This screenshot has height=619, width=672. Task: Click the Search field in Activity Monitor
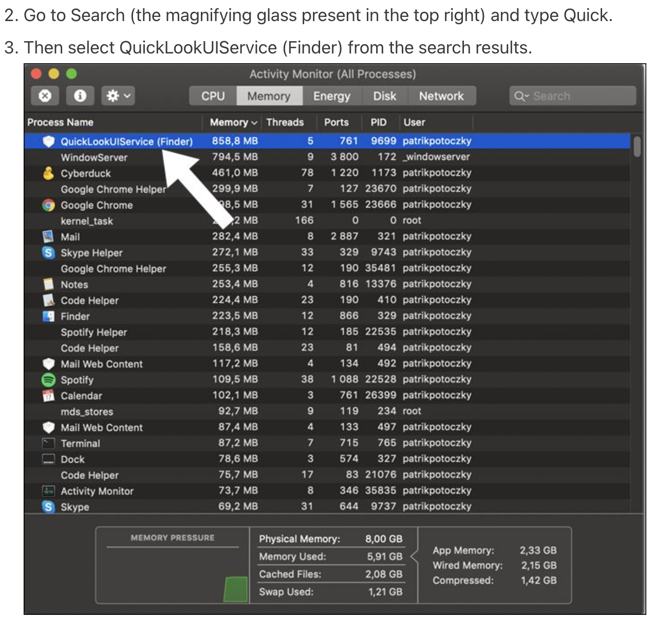click(x=573, y=96)
